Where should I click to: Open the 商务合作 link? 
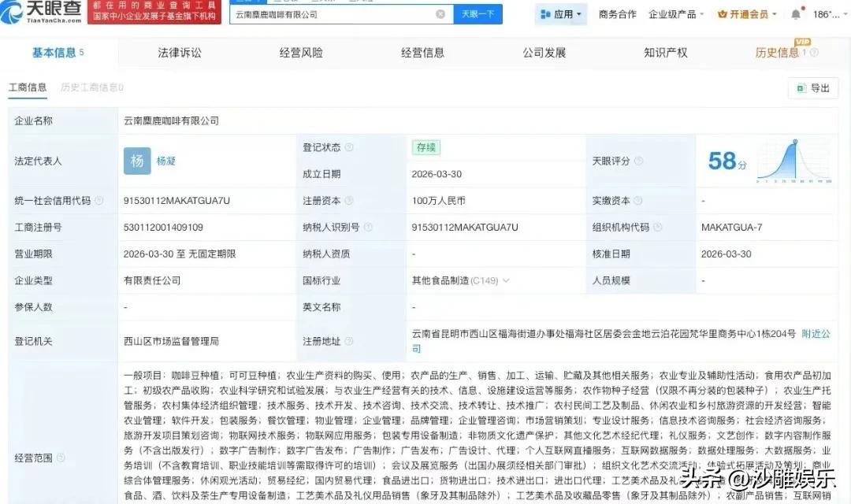[618, 14]
